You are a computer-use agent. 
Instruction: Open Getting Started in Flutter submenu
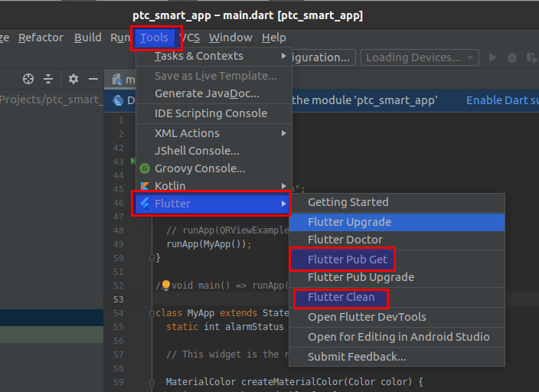pyautogui.click(x=397, y=202)
